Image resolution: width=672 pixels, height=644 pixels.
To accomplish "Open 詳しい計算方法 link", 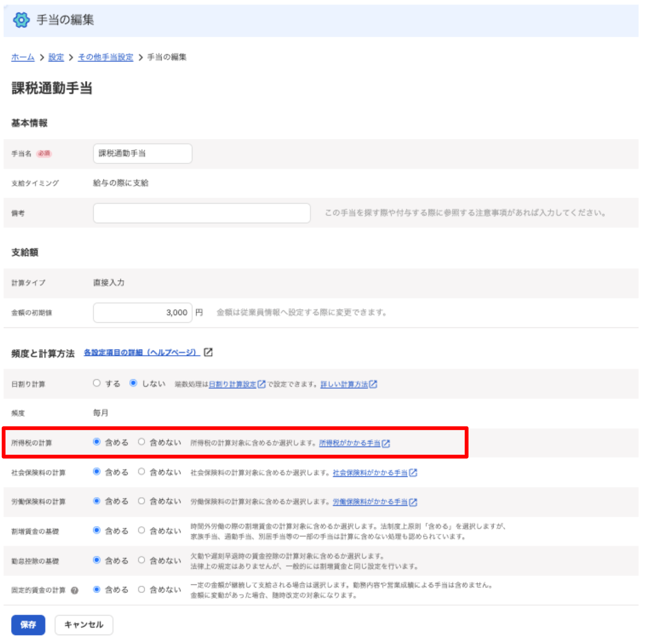I will tap(344, 384).
